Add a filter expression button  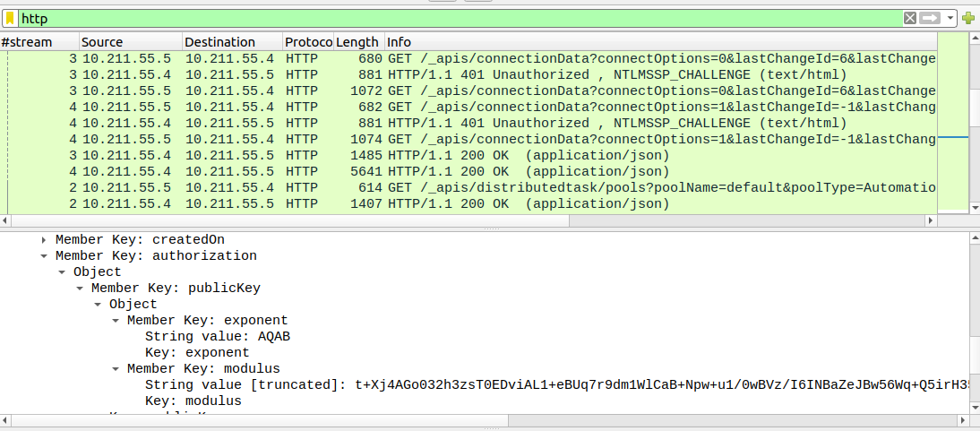(967, 18)
